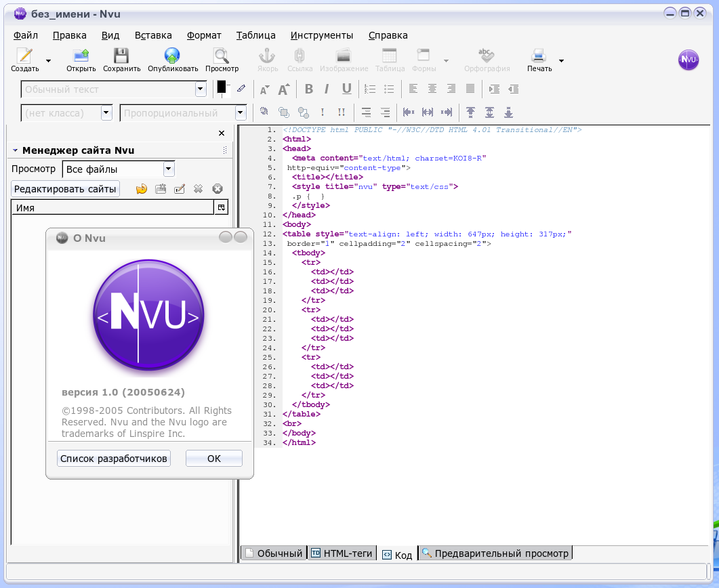
Task: Open the Обычный текст paragraph format dropdown
Action: 201,89
